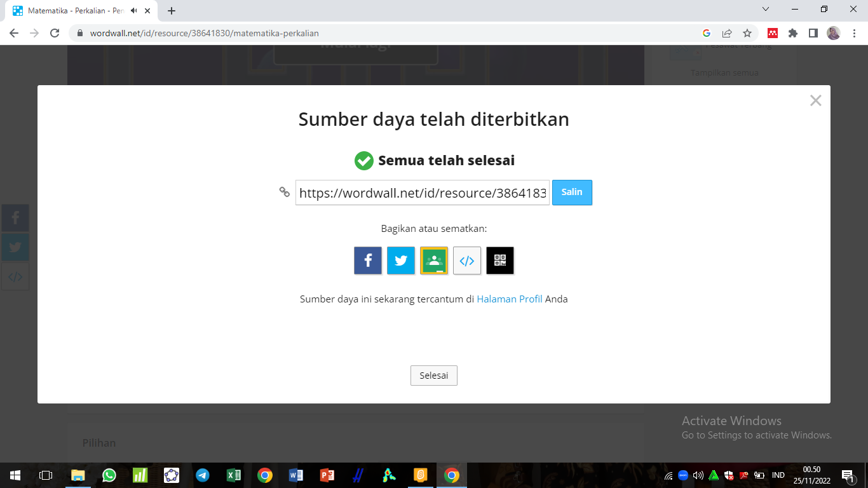Share this page icon in address bar

coord(727,33)
